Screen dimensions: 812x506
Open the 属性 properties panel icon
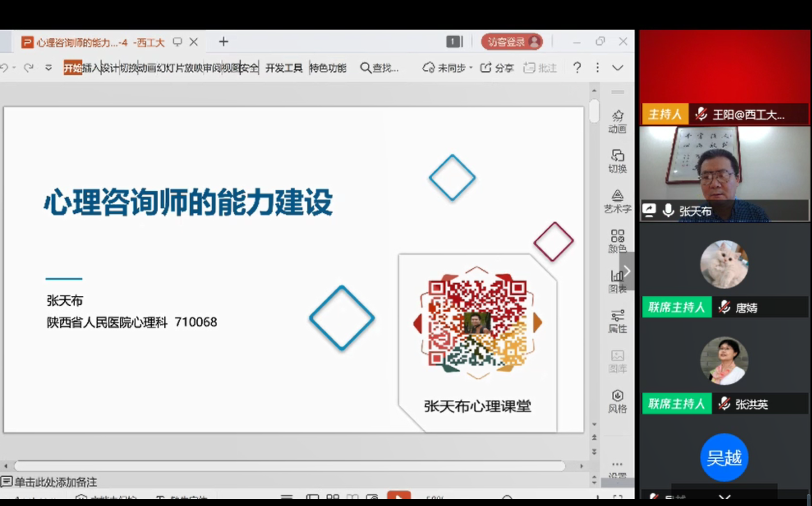[617, 321]
